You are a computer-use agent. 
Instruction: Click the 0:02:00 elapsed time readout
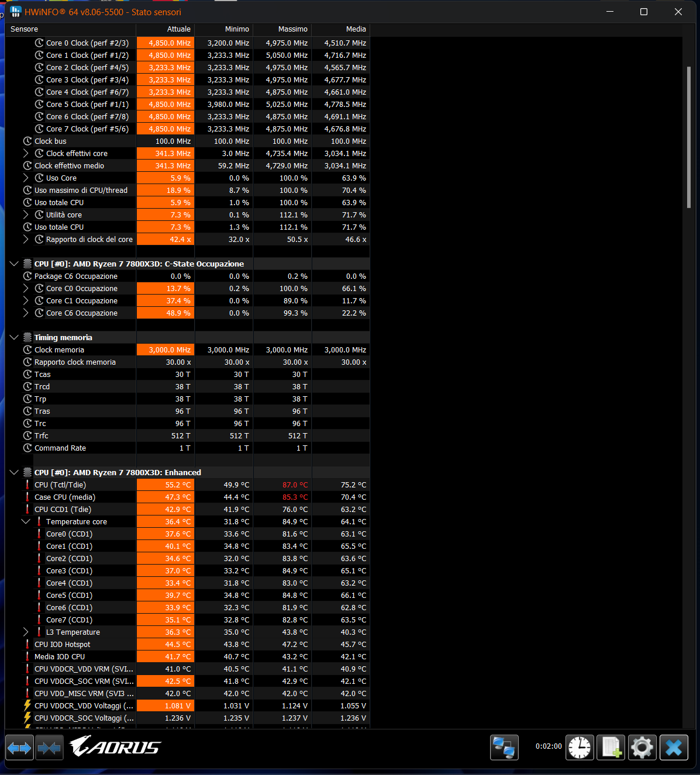(549, 746)
